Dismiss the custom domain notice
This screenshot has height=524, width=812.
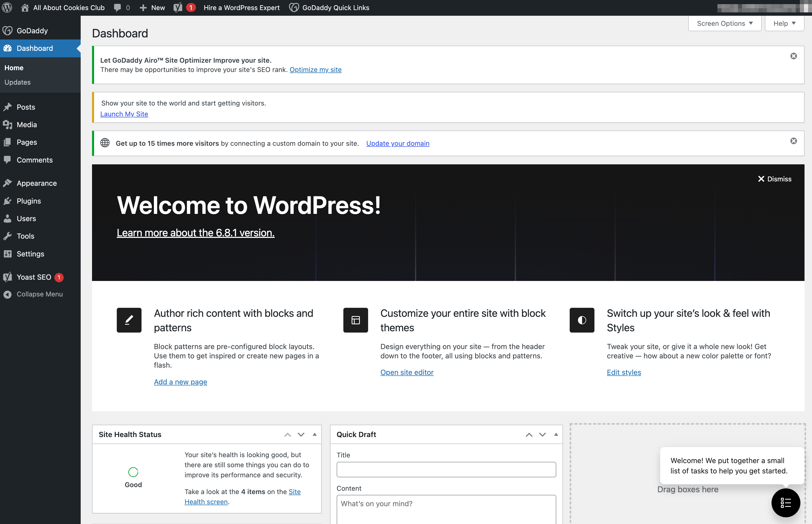794,141
